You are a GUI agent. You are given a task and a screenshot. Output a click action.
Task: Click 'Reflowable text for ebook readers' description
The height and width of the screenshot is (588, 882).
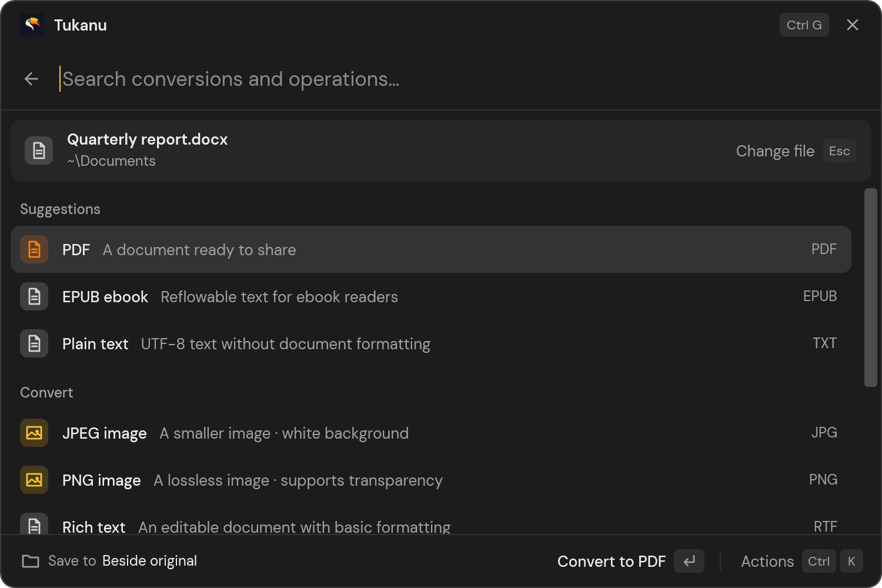pyautogui.click(x=279, y=297)
